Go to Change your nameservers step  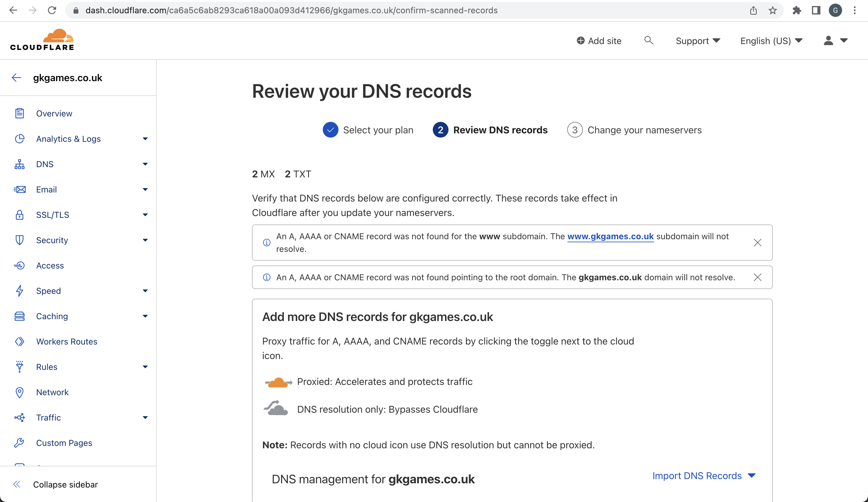pyautogui.click(x=634, y=130)
